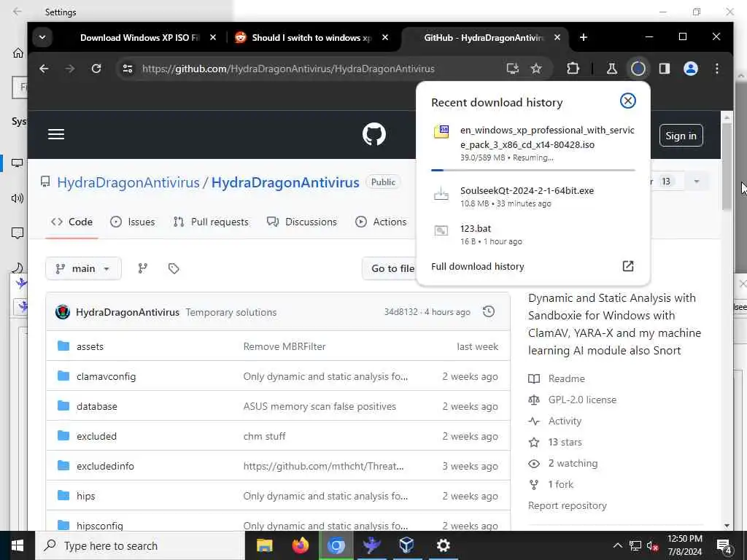The image size is (747, 560).
Task: Toggle Chrome side panel
Action: (x=664, y=69)
